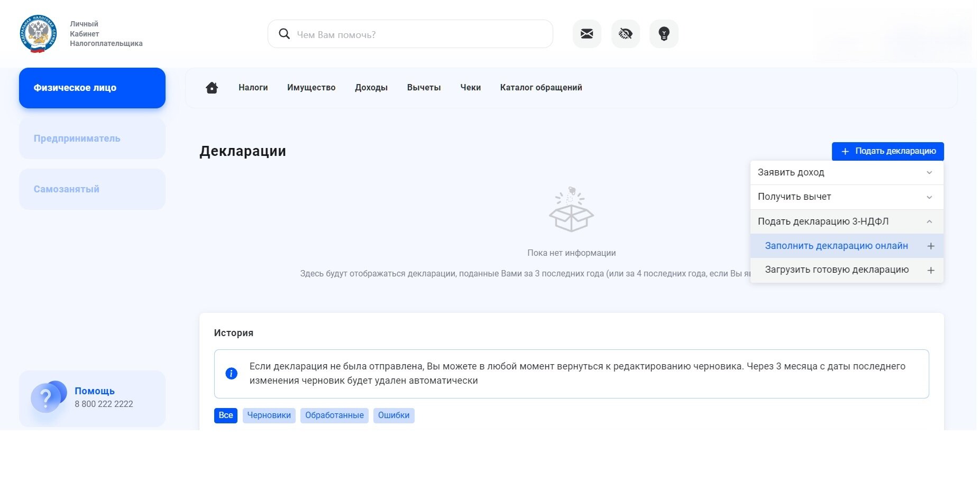Click the Декларации heading

243,151
